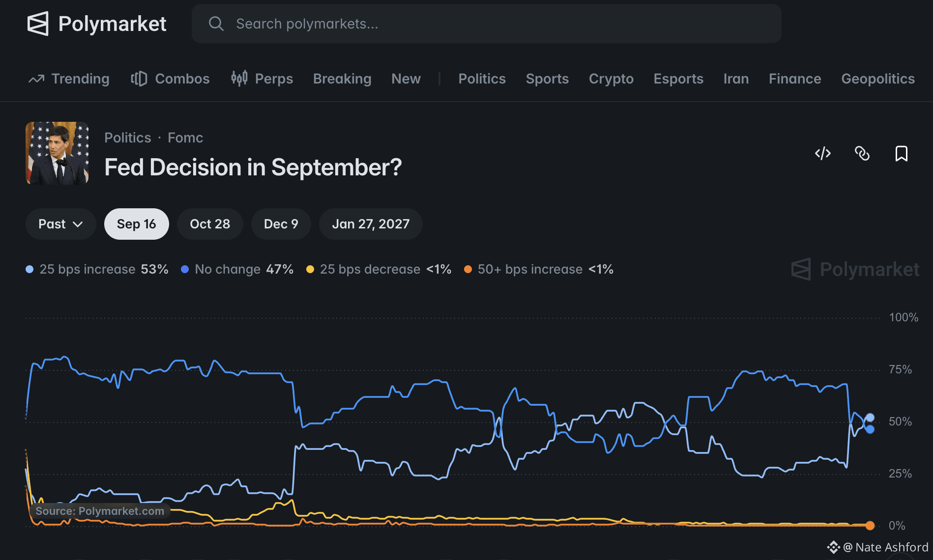Screen dimensions: 933x560
Task: Click the Politics breadcrumb link
Action: [128, 138]
